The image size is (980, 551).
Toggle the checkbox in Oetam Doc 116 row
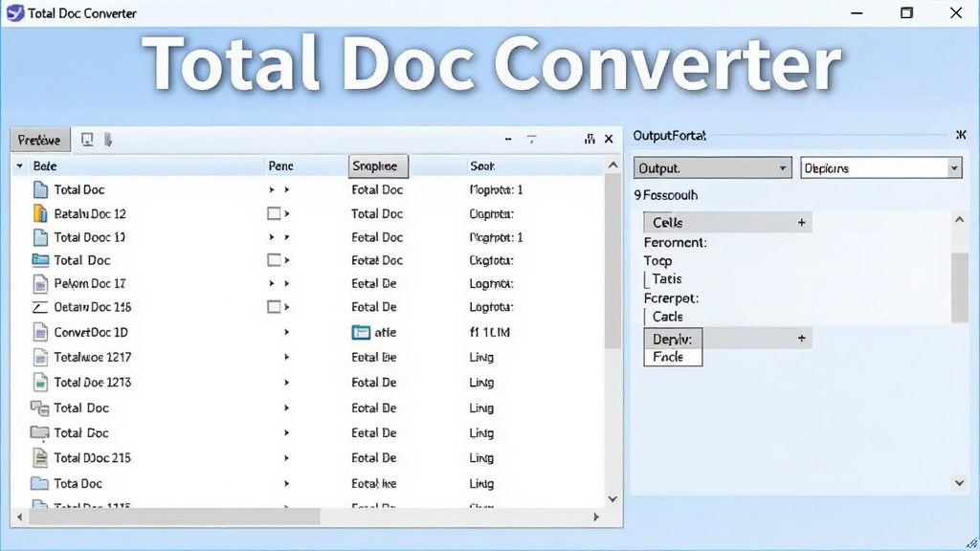(274, 307)
